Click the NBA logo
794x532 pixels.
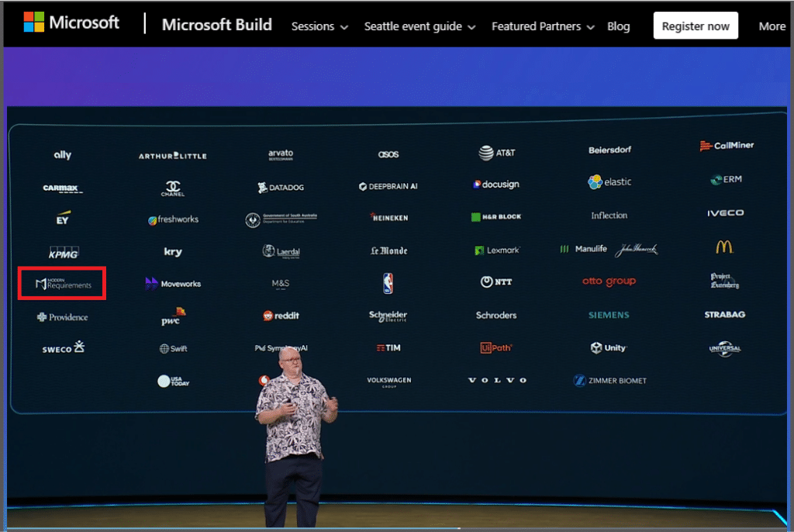click(388, 283)
